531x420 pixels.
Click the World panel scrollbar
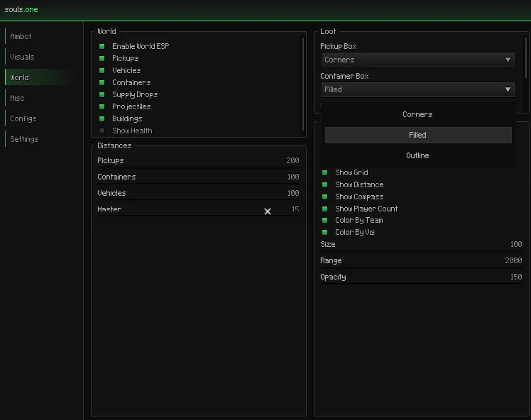(x=302, y=84)
